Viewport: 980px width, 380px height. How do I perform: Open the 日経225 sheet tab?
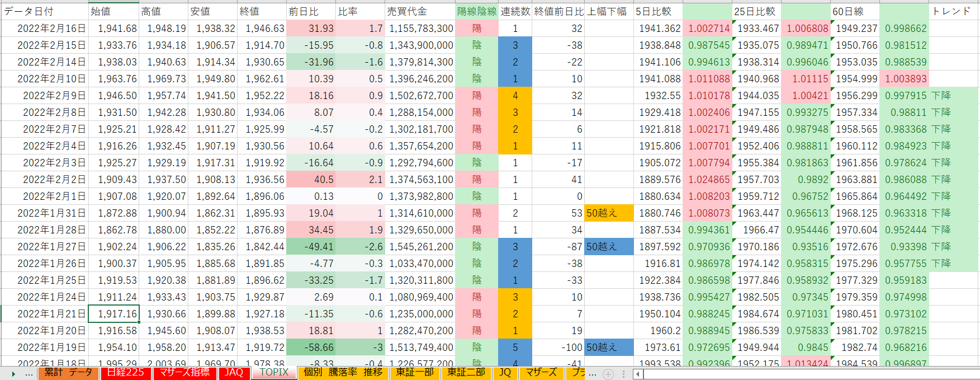click(x=125, y=373)
